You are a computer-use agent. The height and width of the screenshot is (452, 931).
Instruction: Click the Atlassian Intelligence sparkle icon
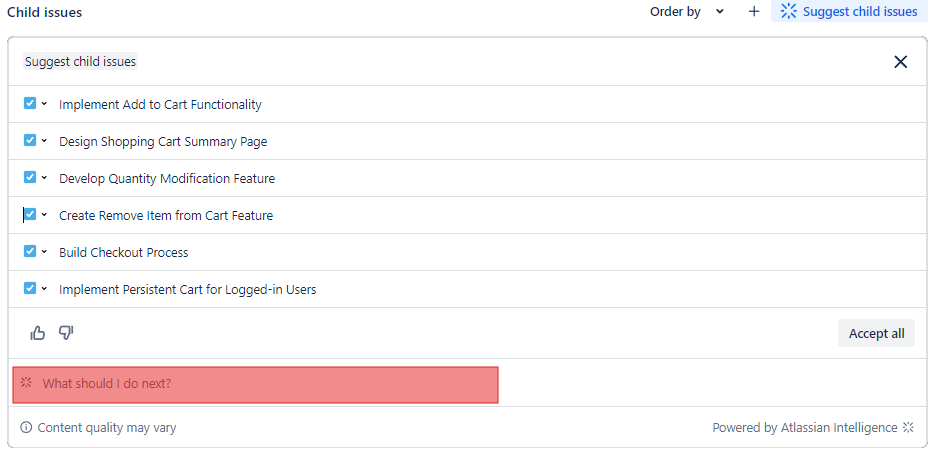[908, 428]
